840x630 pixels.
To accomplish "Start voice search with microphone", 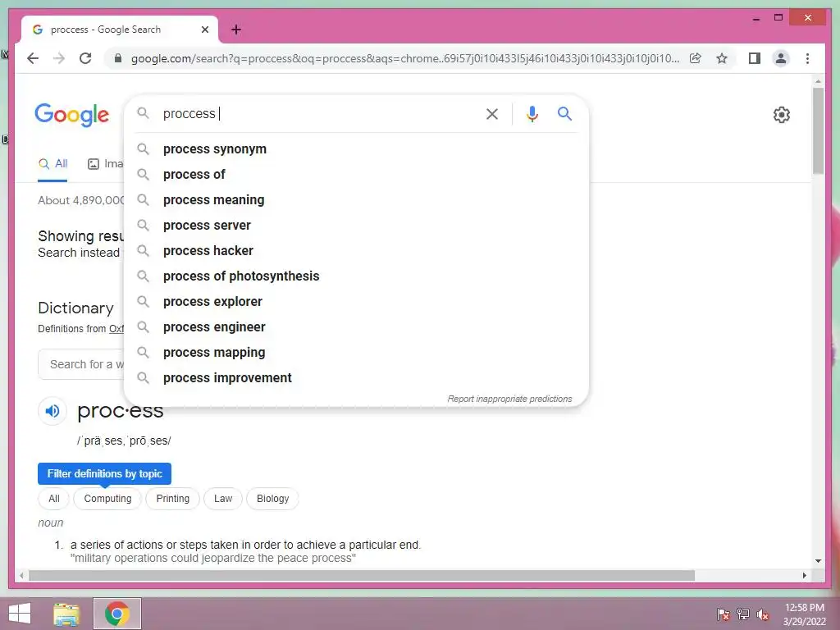I will click(x=532, y=113).
